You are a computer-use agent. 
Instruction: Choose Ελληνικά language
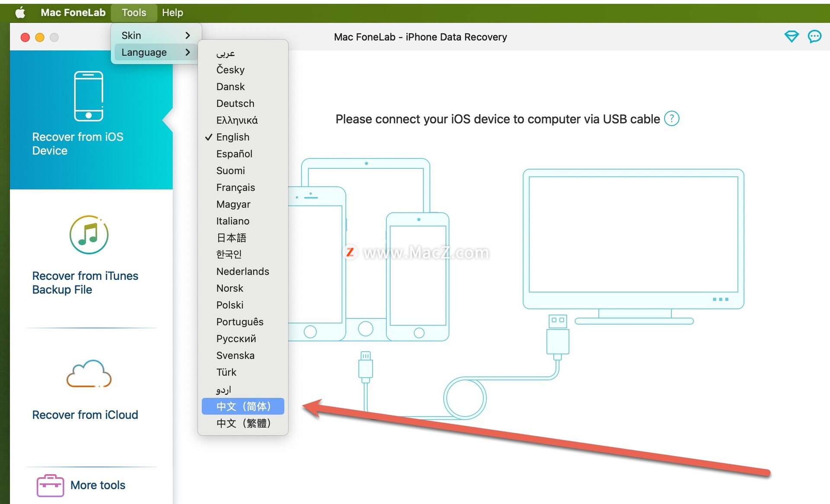coord(243,120)
